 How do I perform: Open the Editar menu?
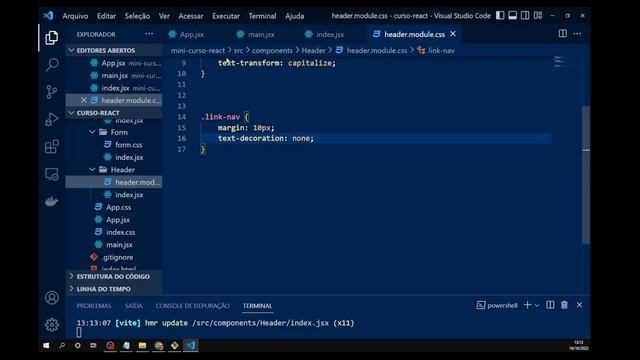[106, 16]
